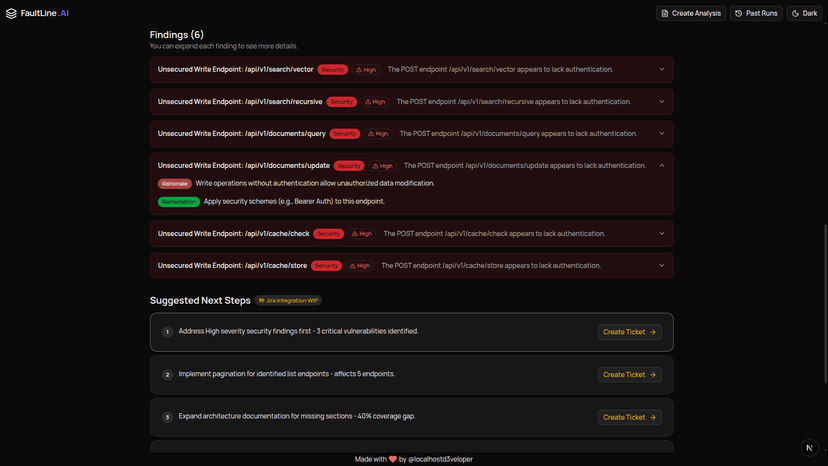Create ticket for architecture documentation step
This screenshot has height=466, width=828.
[629, 417]
